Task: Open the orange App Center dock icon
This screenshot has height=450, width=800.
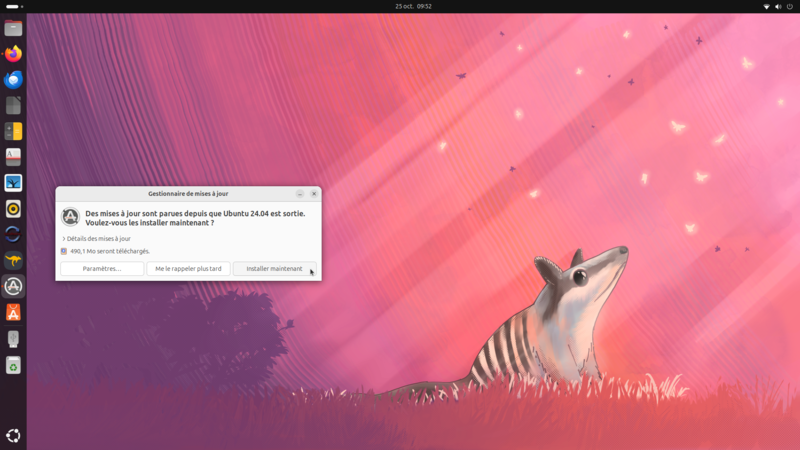Action: [13, 312]
